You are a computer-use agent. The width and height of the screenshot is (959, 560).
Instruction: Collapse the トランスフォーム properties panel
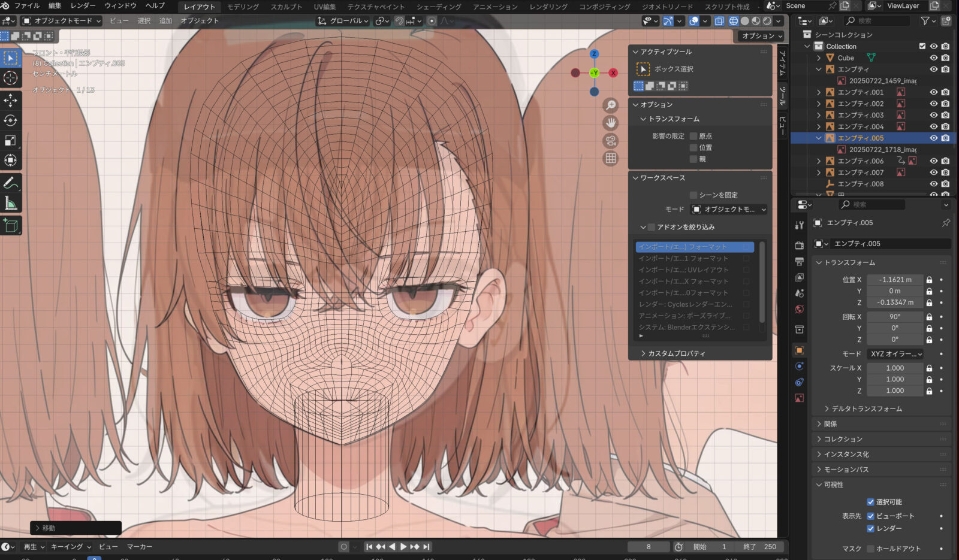point(845,262)
